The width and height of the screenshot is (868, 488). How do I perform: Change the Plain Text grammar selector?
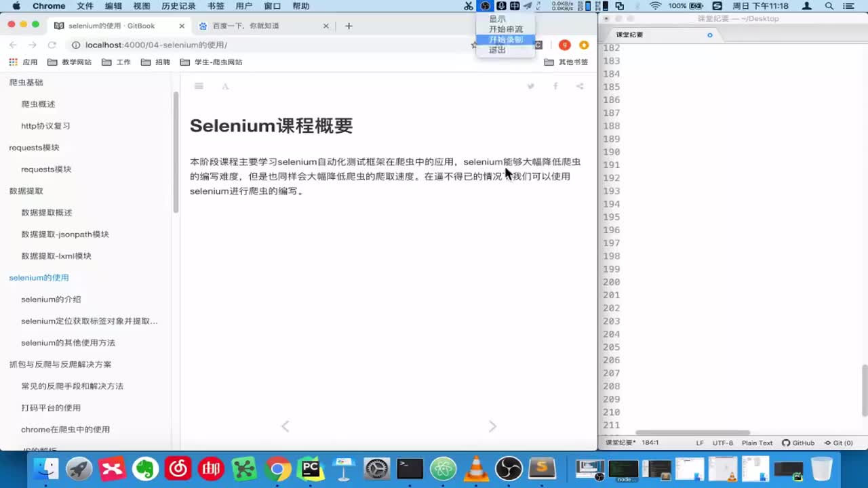coord(757,443)
